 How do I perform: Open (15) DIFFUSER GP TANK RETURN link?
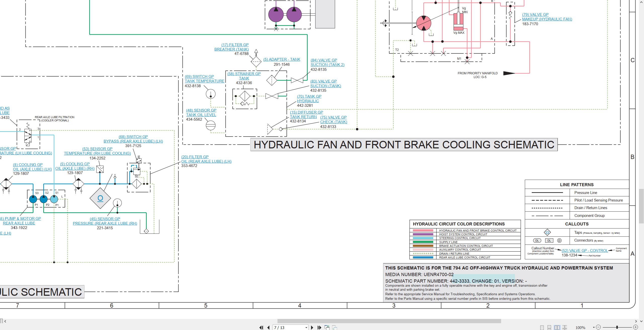(306, 114)
